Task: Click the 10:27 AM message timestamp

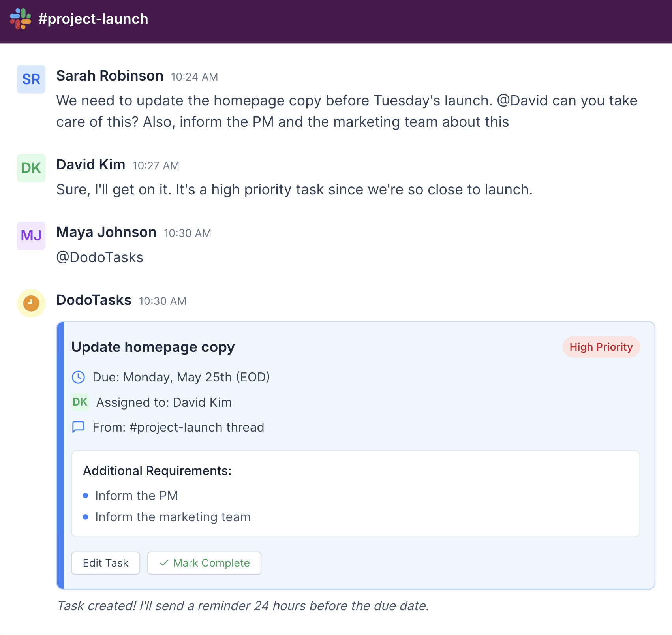Action: coord(156,166)
